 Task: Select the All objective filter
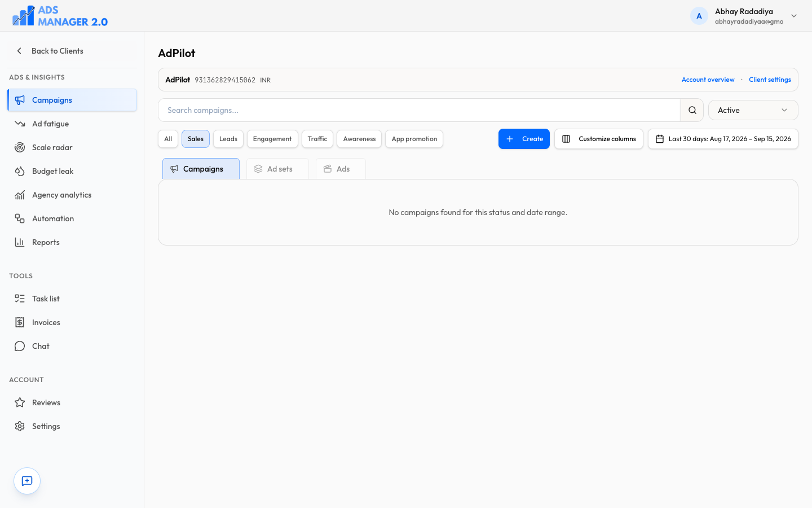tap(168, 139)
